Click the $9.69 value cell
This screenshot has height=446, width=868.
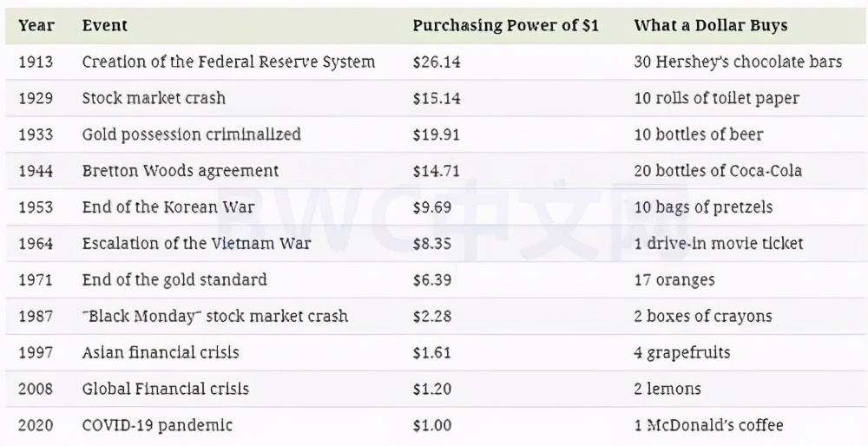pyautogui.click(x=432, y=207)
